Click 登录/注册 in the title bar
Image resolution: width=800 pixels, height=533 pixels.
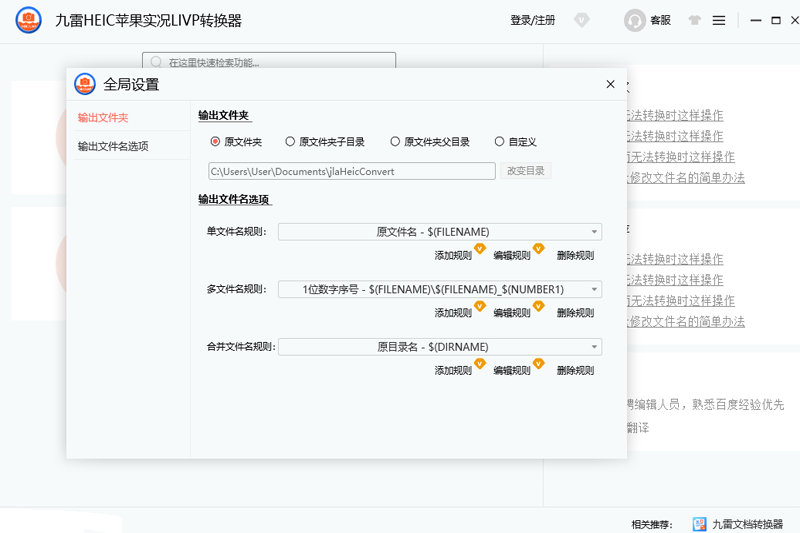(x=533, y=20)
